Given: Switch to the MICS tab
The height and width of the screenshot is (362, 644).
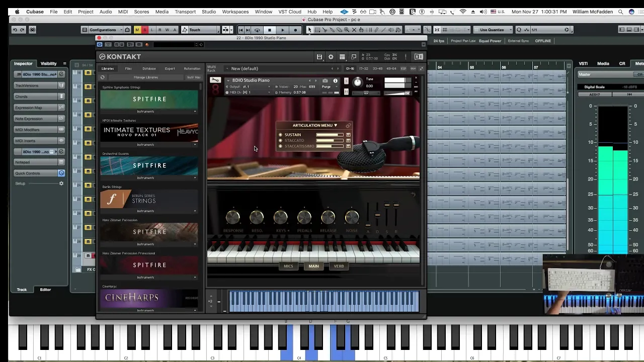Looking at the screenshot, I should (288, 266).
